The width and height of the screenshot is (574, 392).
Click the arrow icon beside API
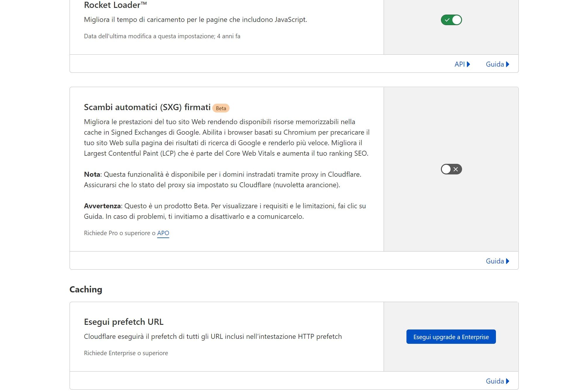coord(468,64)
